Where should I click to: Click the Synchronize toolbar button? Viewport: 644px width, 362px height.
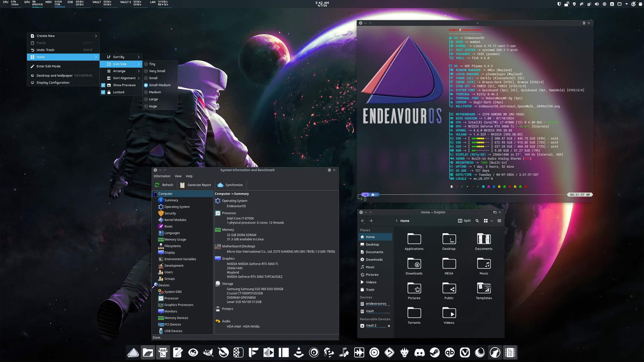click(x=230, y=185)
